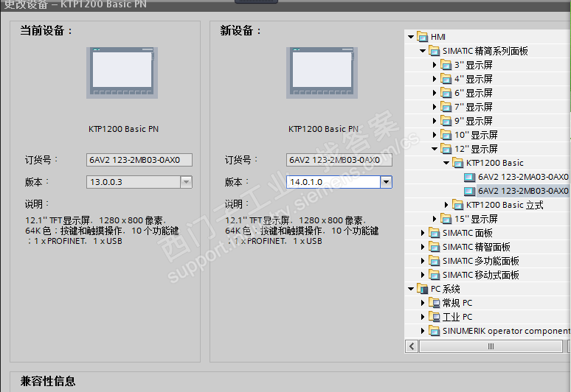Collapse the SIMATIC 精简系列面板 node
This screenshot has height=392, width=571.
point(423,51)
